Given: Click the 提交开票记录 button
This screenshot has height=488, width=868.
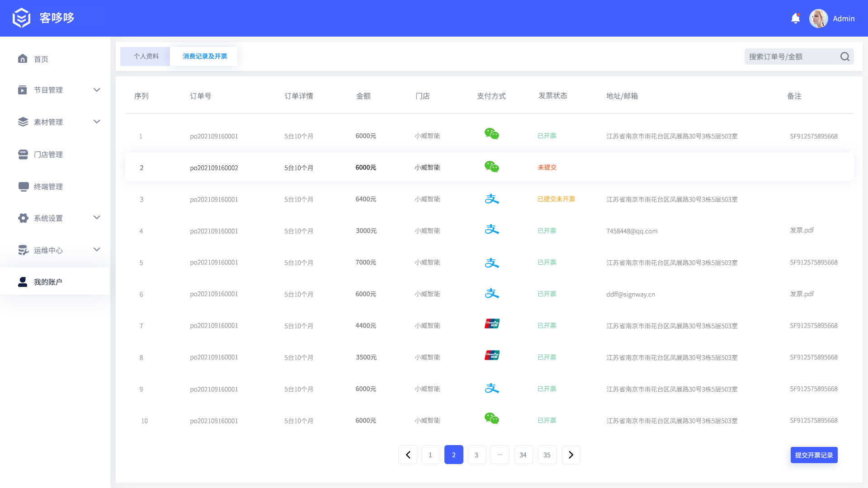Looking at the screenshot, I should click(x=814, y=455).
